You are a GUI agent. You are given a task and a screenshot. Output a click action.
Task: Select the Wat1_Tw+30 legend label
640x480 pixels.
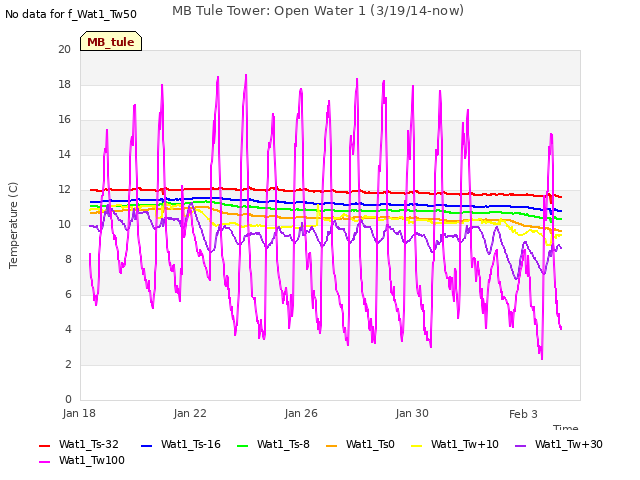point(569,444)
